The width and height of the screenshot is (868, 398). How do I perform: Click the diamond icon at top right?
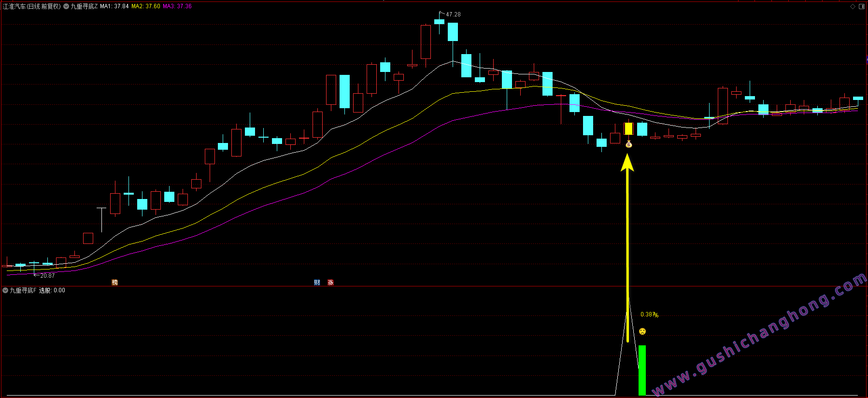(x=853, y=6)
